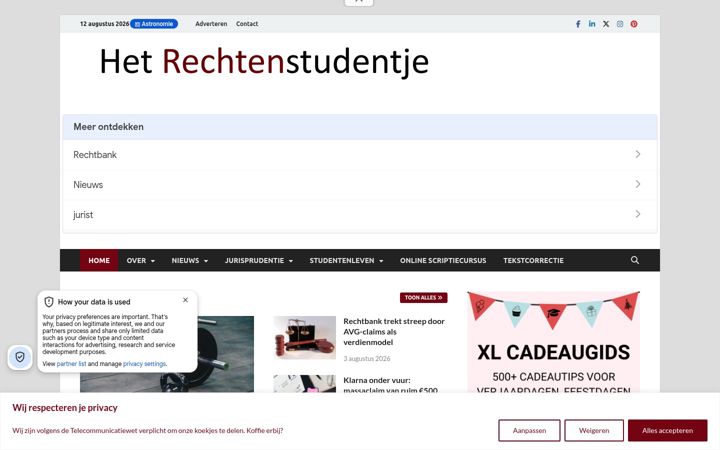Click the XL CADEAUGIDS advertisement banner
Screen dimensions: 720x450
[x=553, y=342]
